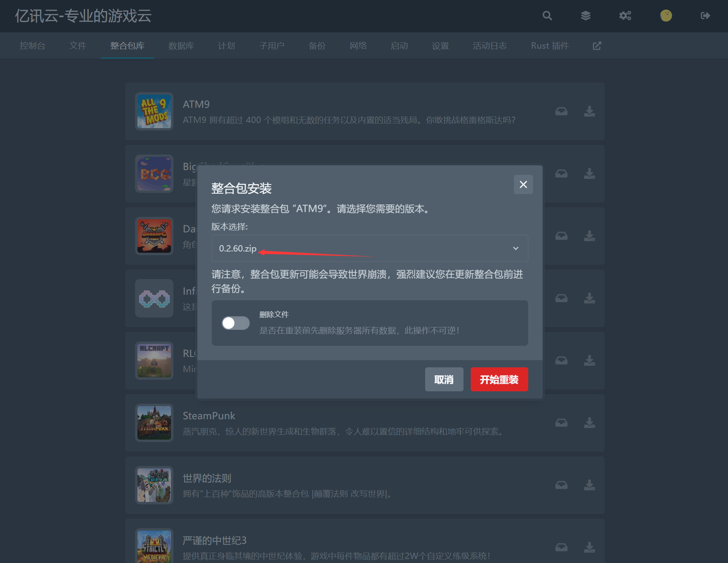Image resolution: width=728 pixels, height=563 pixels.
Task: Click the ATM9 modpack title
Action: point(196,104)
